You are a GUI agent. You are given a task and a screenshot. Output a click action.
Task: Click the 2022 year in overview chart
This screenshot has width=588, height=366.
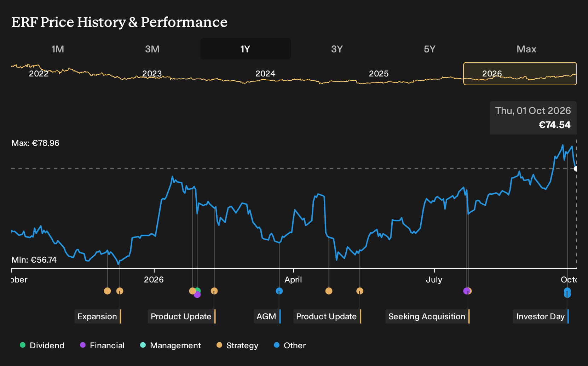point(39,74)
